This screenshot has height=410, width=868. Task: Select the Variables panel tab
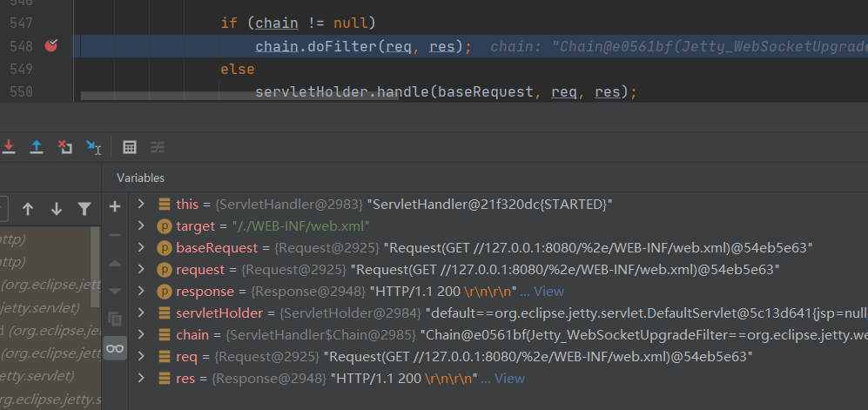click(x=141, y=178)
